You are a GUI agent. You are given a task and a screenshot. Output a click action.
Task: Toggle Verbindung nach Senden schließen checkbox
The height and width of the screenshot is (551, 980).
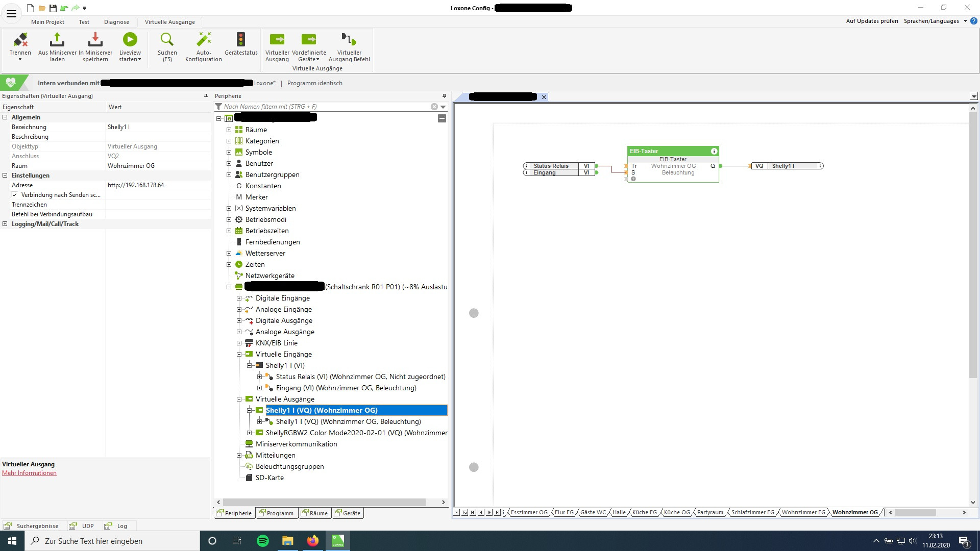tap(15, 195)
